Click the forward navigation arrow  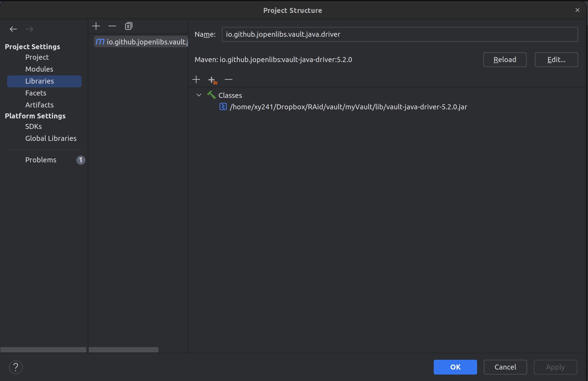point(29,29)
